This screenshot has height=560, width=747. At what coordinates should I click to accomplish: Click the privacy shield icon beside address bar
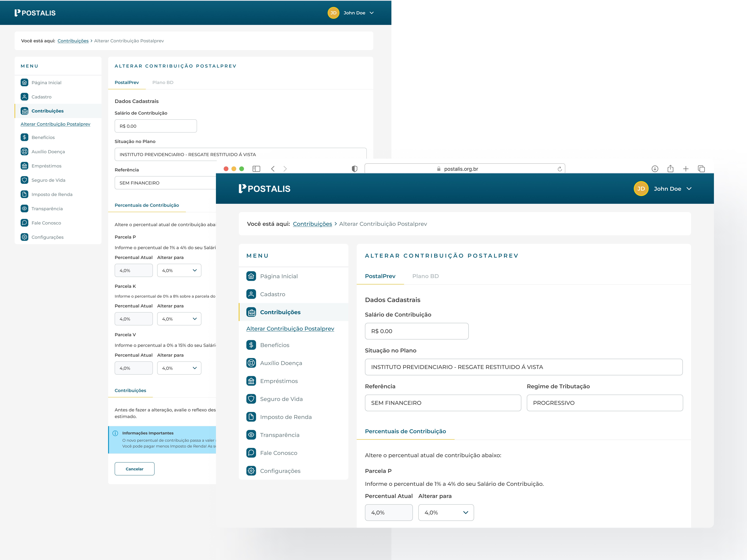point(354,169)
